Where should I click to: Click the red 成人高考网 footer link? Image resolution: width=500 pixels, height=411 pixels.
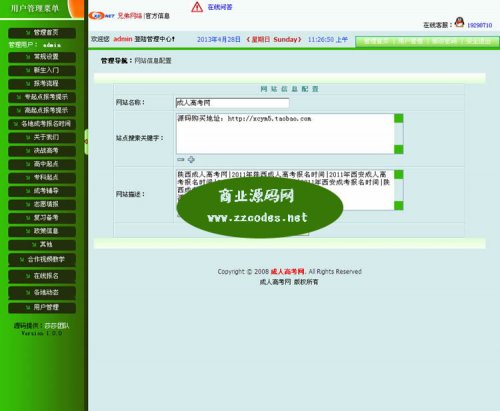287,272
